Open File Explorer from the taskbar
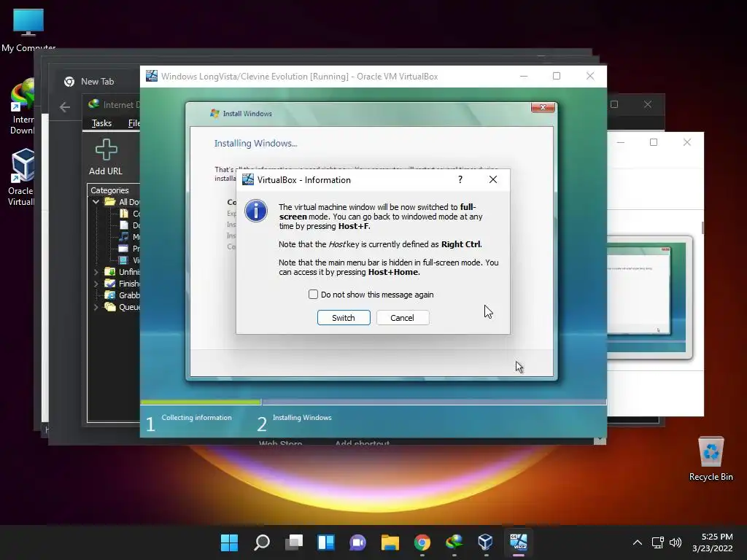The height and width of the screenshot is (560, 747). [390, 542]
